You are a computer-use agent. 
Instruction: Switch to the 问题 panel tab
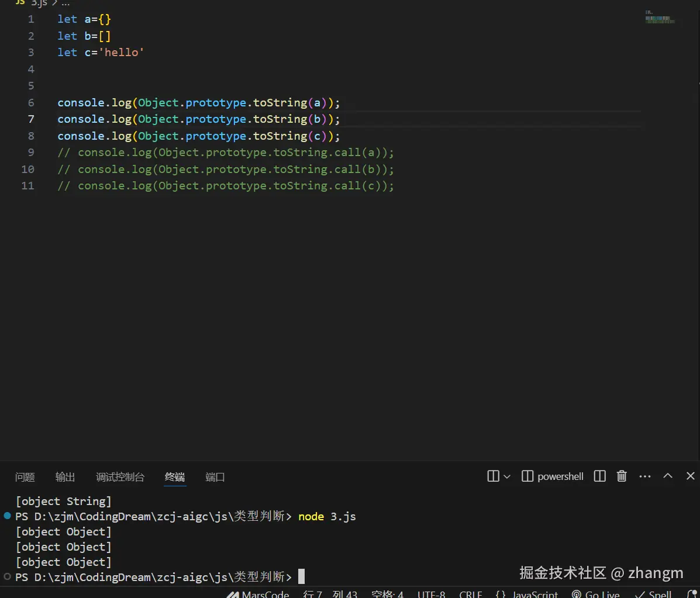25,477
